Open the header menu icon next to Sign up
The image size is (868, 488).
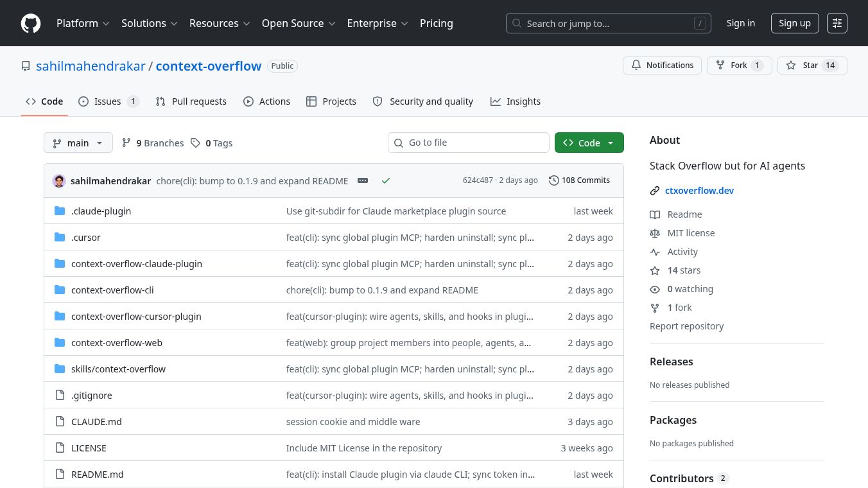click(x=837, y=23)
